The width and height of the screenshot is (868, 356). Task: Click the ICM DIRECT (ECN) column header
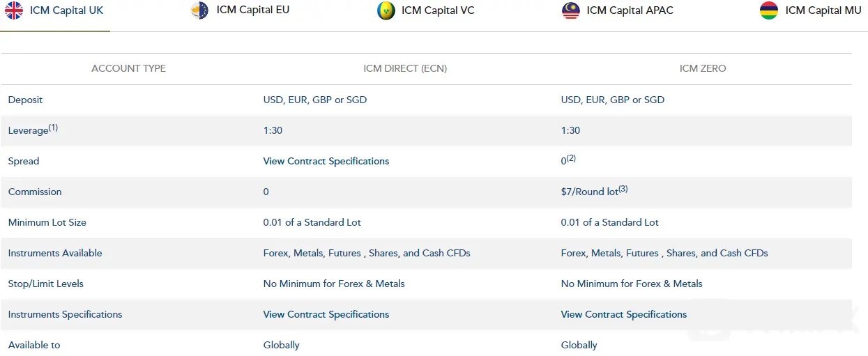(405, 68)
